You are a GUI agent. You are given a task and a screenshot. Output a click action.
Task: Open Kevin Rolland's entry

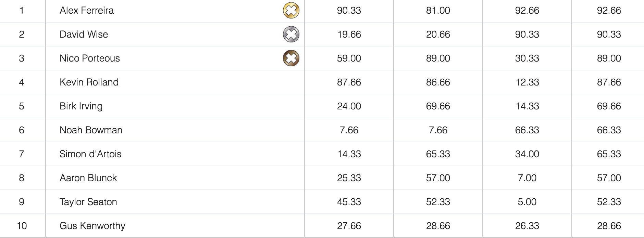[x=89, y=82]
